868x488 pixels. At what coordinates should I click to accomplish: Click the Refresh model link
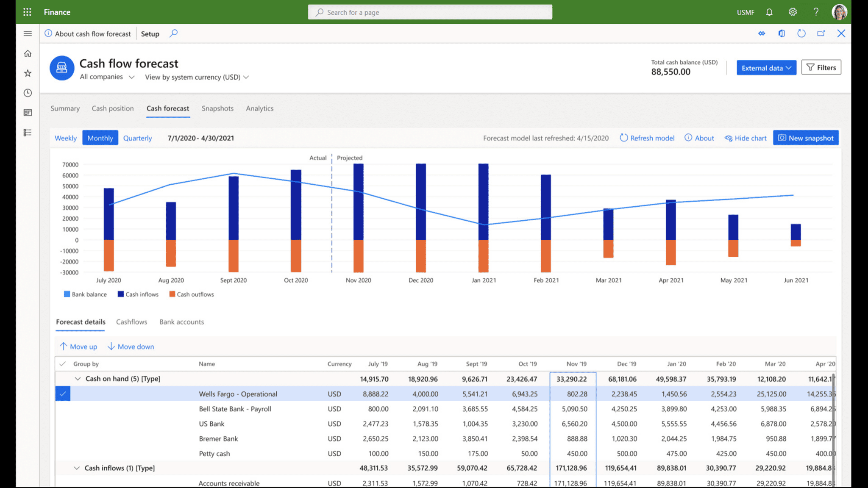(x=647, y=138)
